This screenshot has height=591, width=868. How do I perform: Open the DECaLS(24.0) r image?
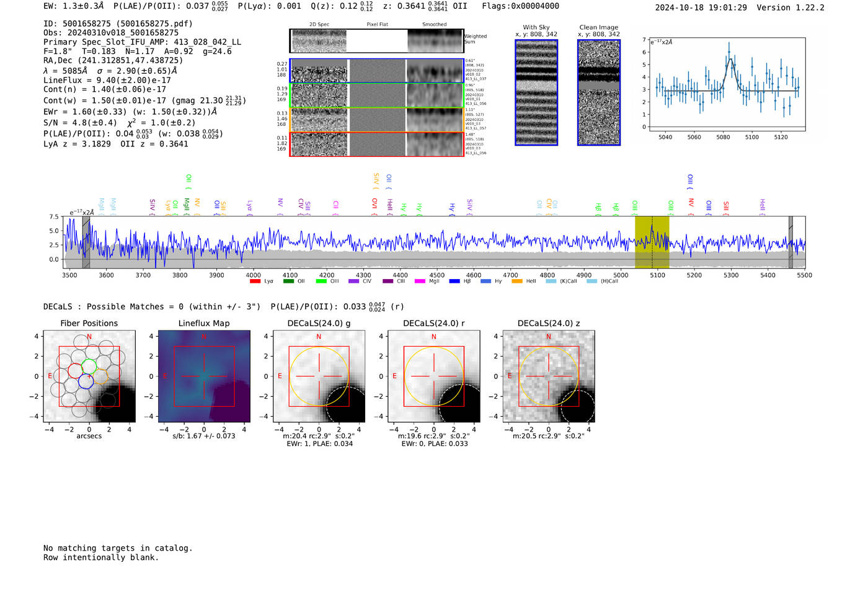click(x=434, y=376)
